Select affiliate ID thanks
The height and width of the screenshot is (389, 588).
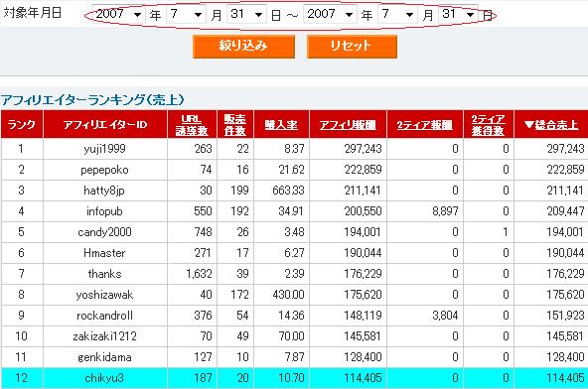(104, 274)
